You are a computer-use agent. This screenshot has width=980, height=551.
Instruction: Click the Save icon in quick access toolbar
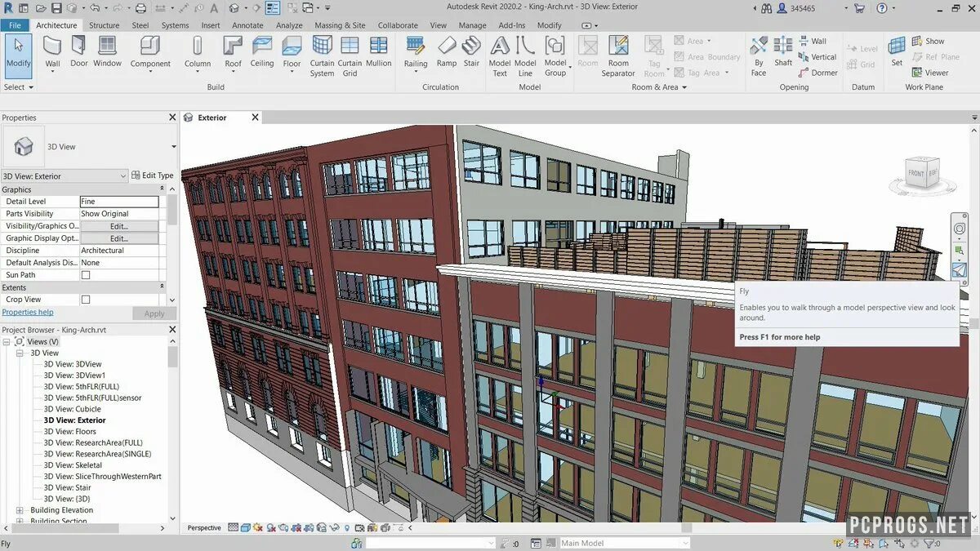(56, 8)
